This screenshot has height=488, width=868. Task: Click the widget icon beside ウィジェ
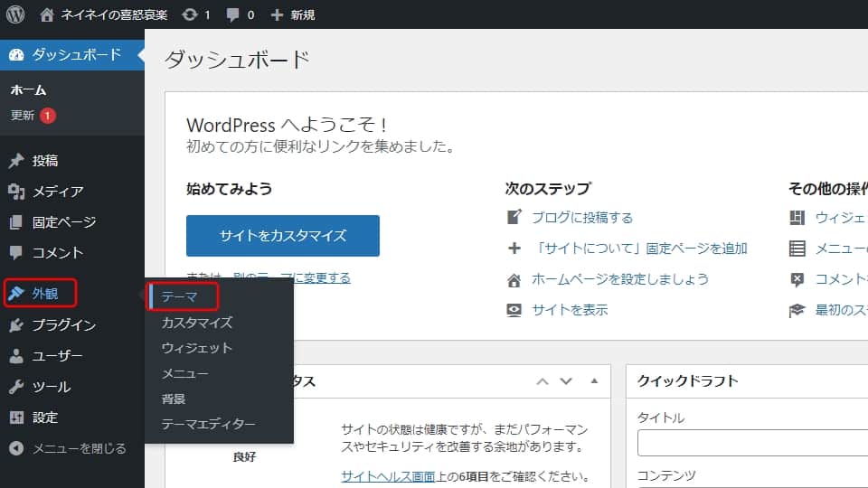click(797, 218)
